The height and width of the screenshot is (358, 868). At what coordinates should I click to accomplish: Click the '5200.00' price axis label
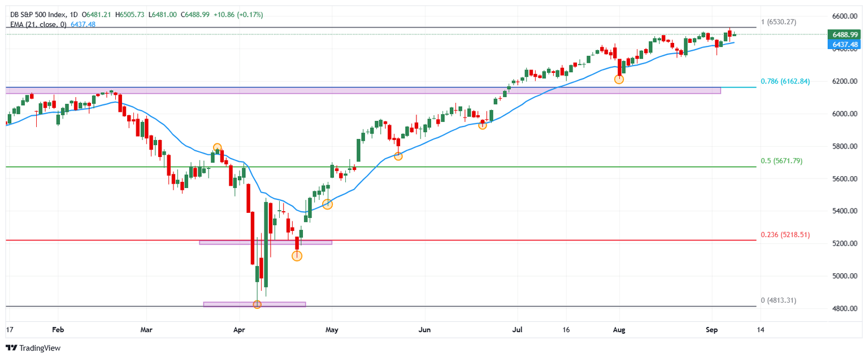844,244
